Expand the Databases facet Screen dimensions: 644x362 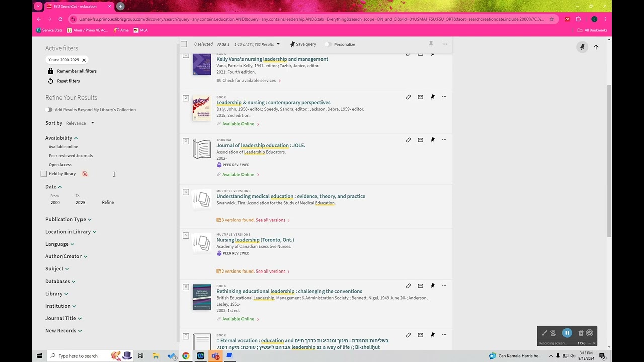(x=60, y=281)
